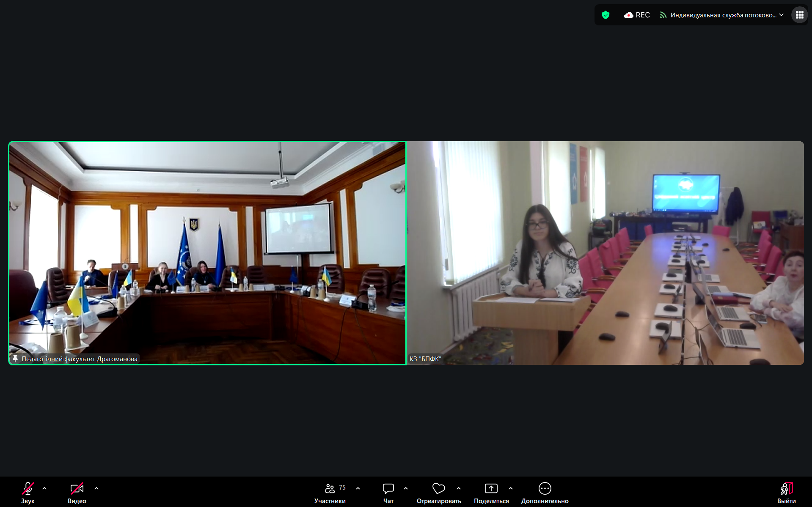Expand chat options arrow next to Чат
This screenshot has height=507, width=812.
coord(406,489)
